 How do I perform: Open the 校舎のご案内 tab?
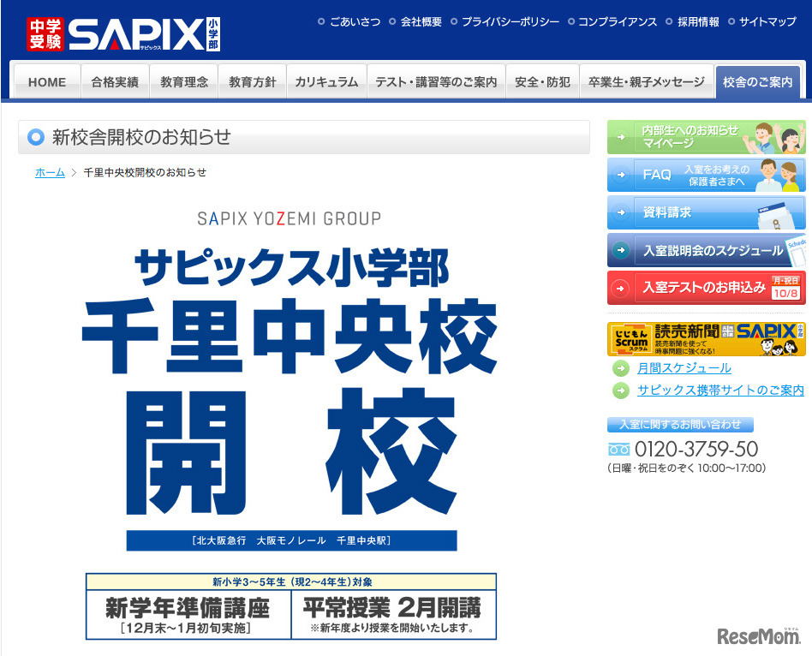coord(758,81)
